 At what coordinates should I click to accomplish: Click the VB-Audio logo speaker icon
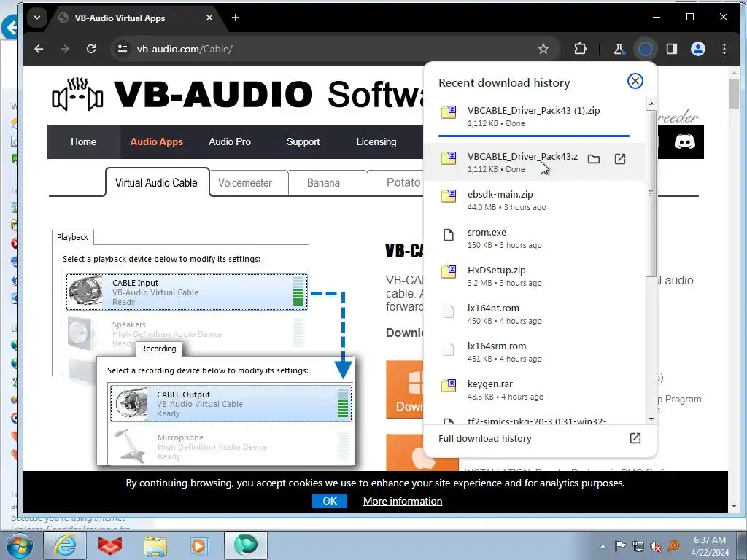77,94
